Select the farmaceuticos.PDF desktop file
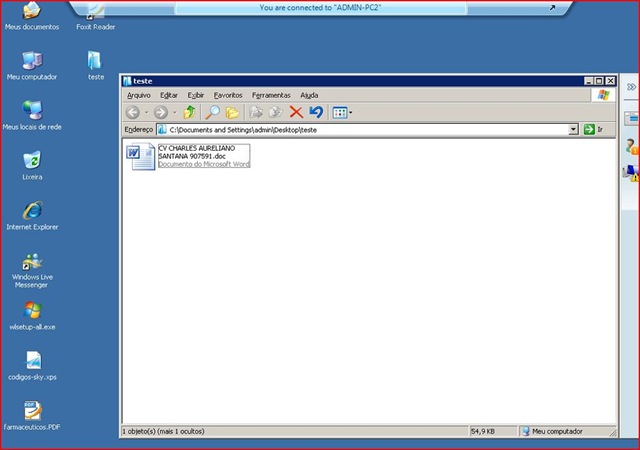Viewport: 640px width, 450px height. pos(32,412)
